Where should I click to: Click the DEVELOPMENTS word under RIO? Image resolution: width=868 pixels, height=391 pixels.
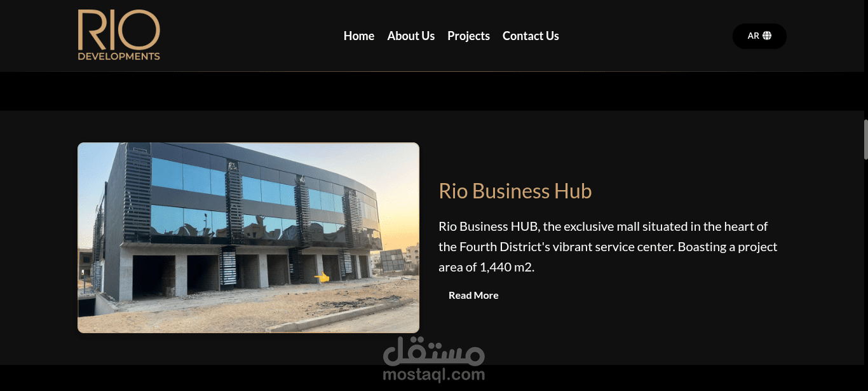tap(119, 56)
